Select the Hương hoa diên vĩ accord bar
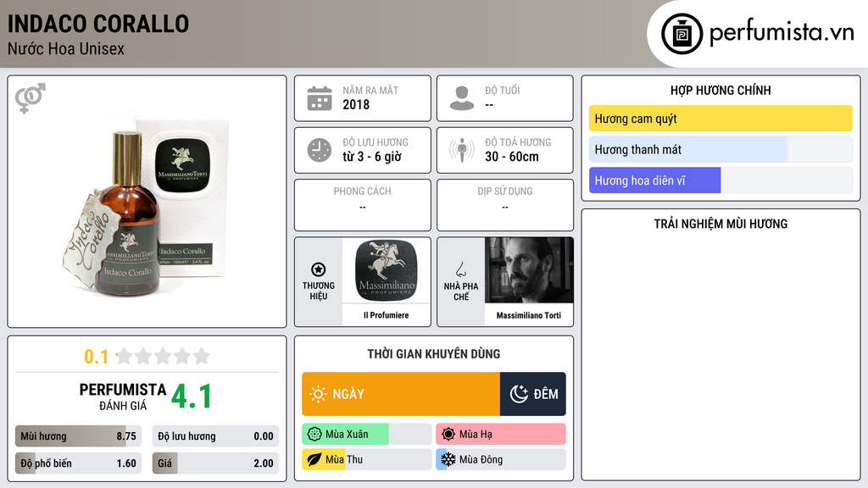Viewport: 868px width, 488px height. (x=721, y=180)
